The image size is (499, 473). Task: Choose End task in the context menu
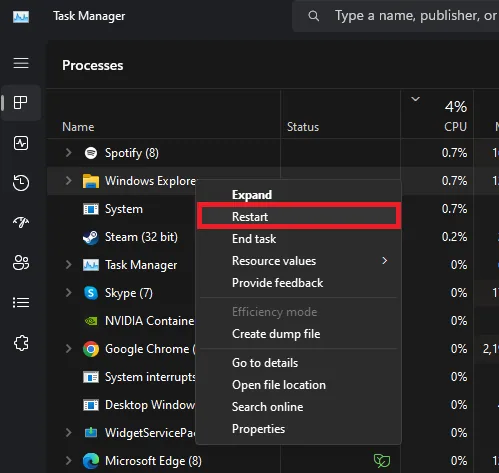click(299, 239)
